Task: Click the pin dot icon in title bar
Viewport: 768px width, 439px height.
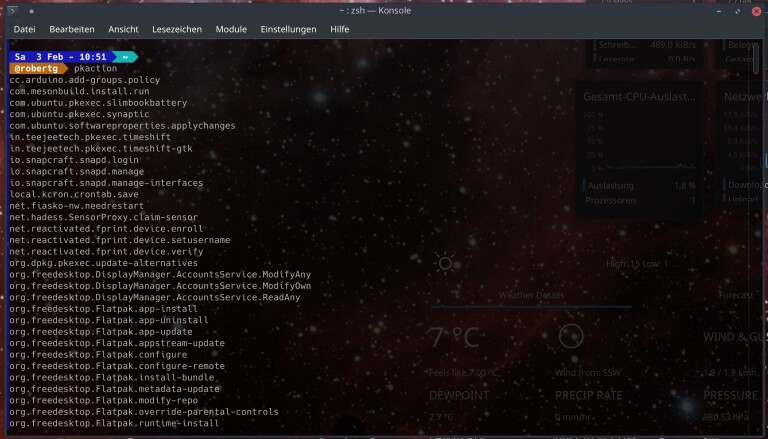Action: pyautogui.click(x=31, y=11)
